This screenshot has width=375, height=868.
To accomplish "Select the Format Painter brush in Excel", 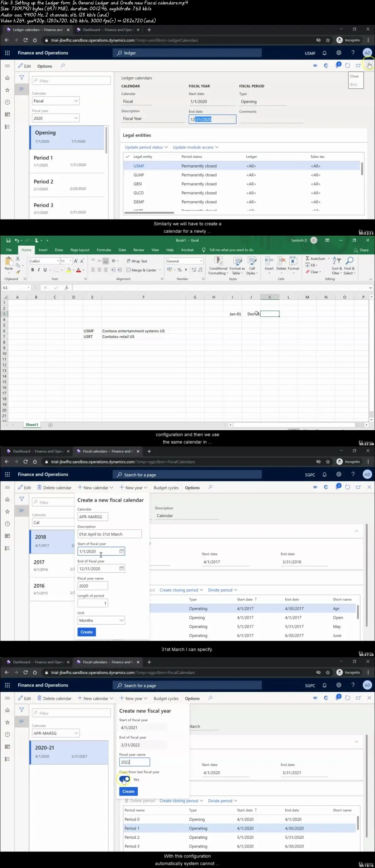I will (17, 272).
